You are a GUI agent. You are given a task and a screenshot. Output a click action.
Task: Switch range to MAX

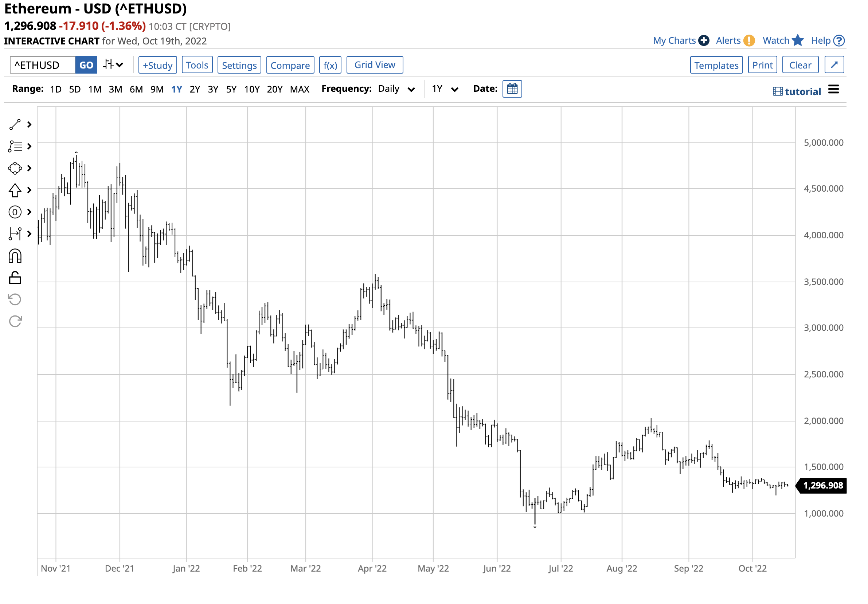[x=300, y=90]
